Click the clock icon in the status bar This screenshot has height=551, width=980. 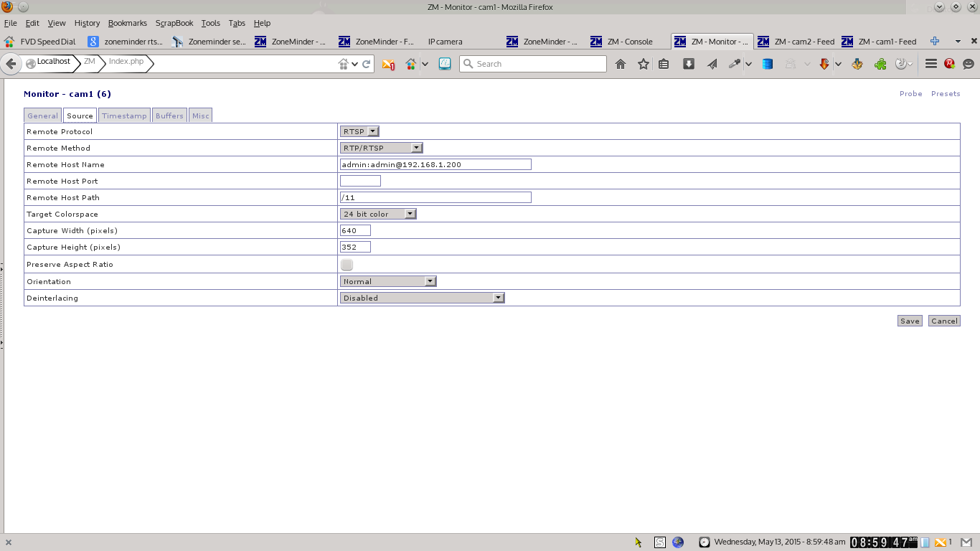(705, 542)
